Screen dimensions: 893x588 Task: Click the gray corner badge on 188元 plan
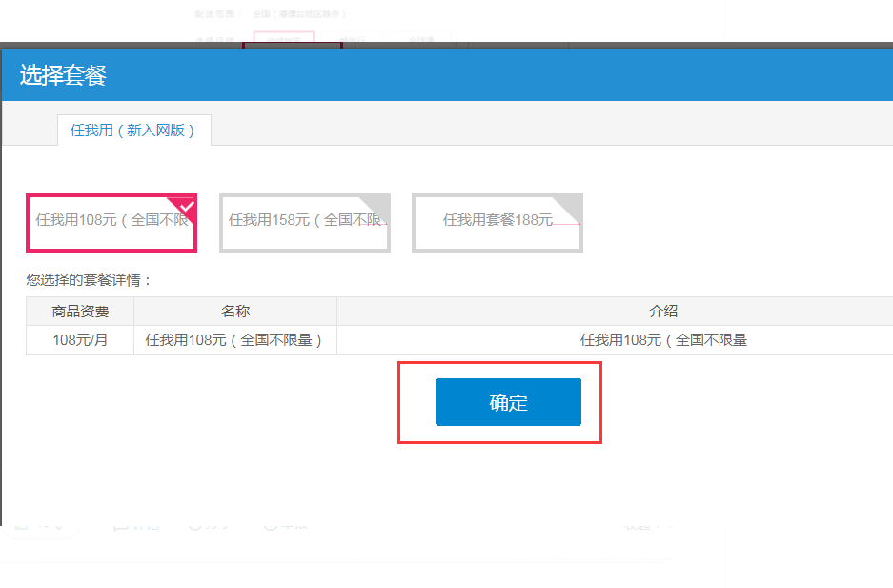pyautogui.click(x=572, y=205)
